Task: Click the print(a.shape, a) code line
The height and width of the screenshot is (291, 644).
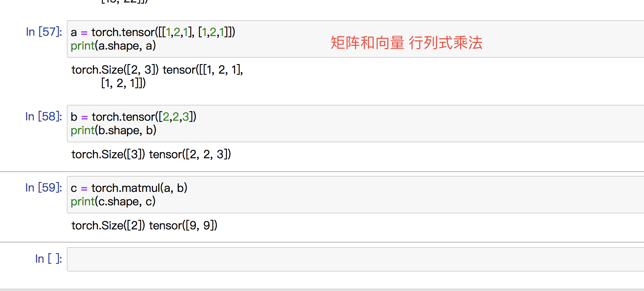Action: point(113,46)
